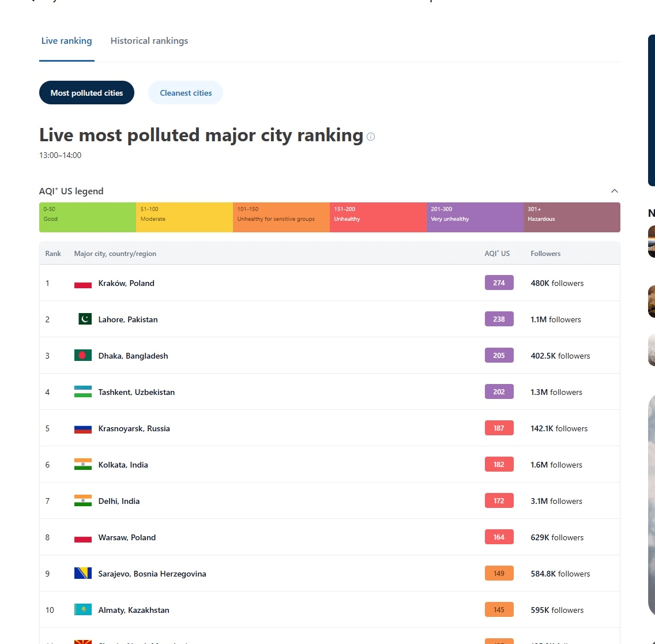Click the Uzbekistan flag beside Tashkent
This screenshot has height=644, width=655.
(82, 391)
